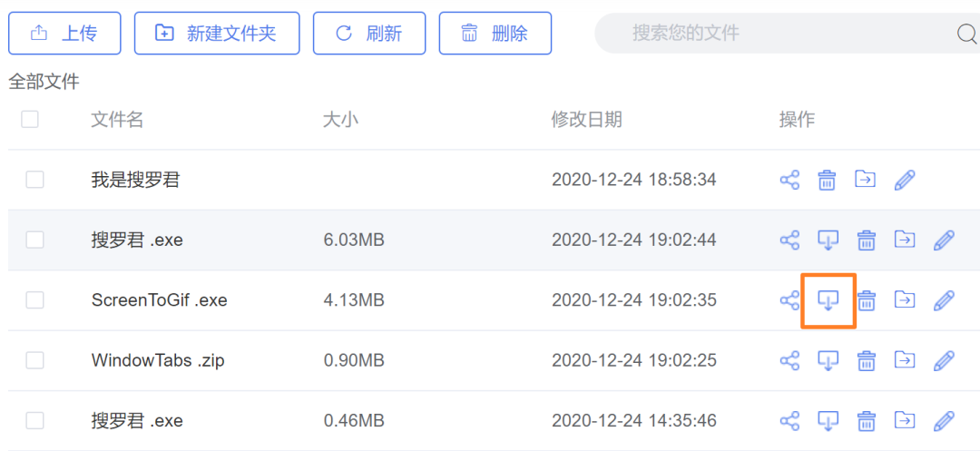Focus the 搜索您的文件 search field
The width and height of the screenshot is (980, 451).
coord(788,33)
